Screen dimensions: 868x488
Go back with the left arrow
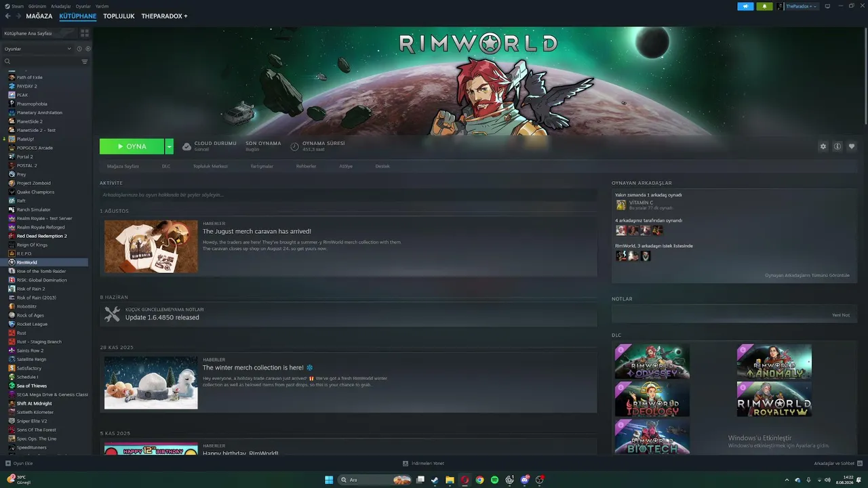point(7,16)
